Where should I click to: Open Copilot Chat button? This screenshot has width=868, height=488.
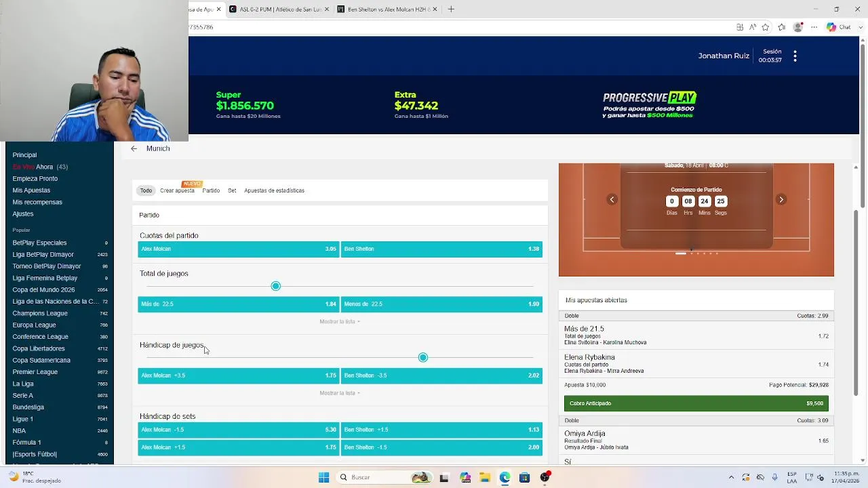coord(839,27)
